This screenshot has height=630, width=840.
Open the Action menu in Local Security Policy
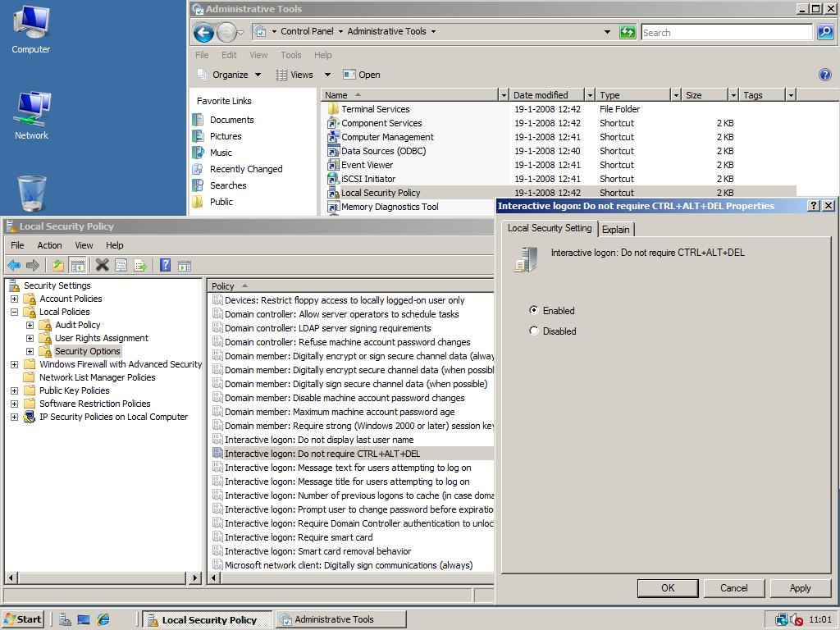click(49, 244)
